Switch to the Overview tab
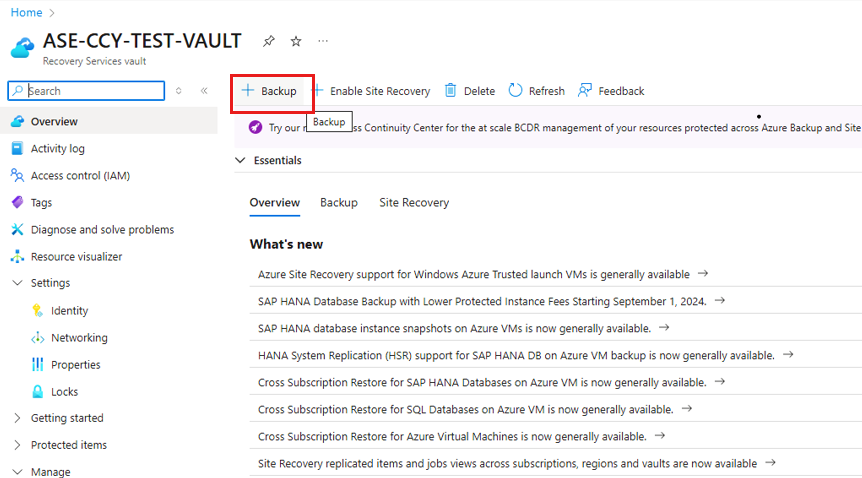 point(274,202)
